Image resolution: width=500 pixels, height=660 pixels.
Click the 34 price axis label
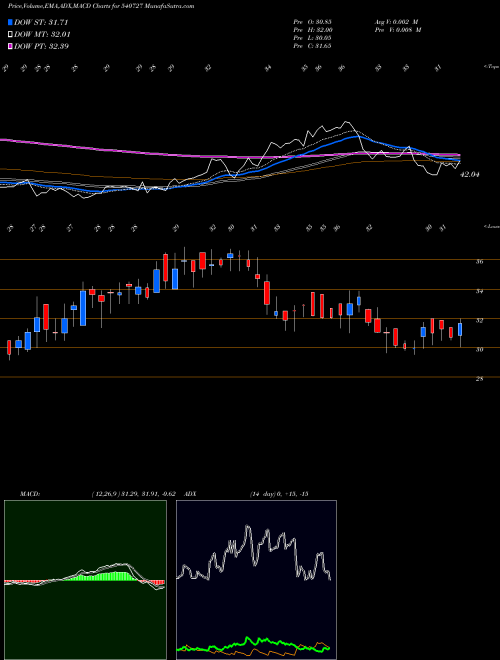pyautogui.click(x=479, y=291)
